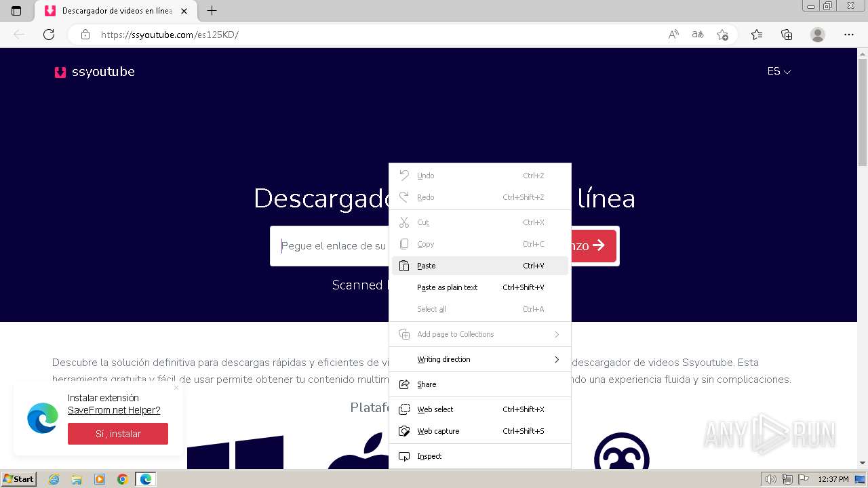Viewport: 868px width, 488px height.
Task: Add page to favorites star icon
Action: tap(722, 35)
